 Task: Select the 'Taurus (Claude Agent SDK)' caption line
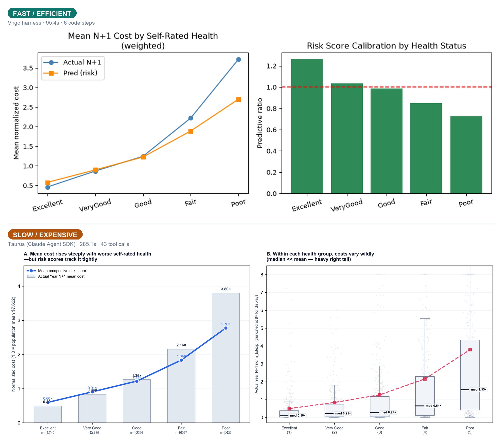pos(69,244)
